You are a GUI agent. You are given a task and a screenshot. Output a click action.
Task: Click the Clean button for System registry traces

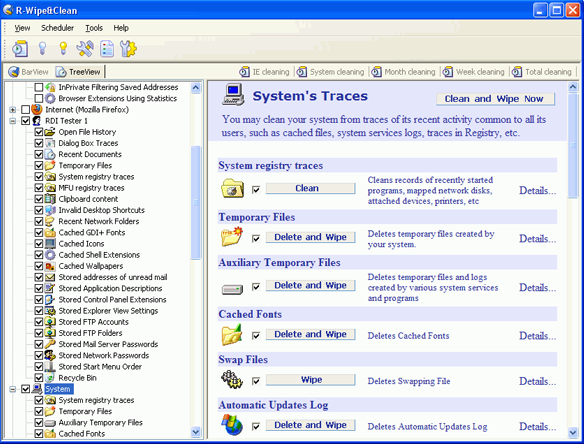tap(310, 188)
